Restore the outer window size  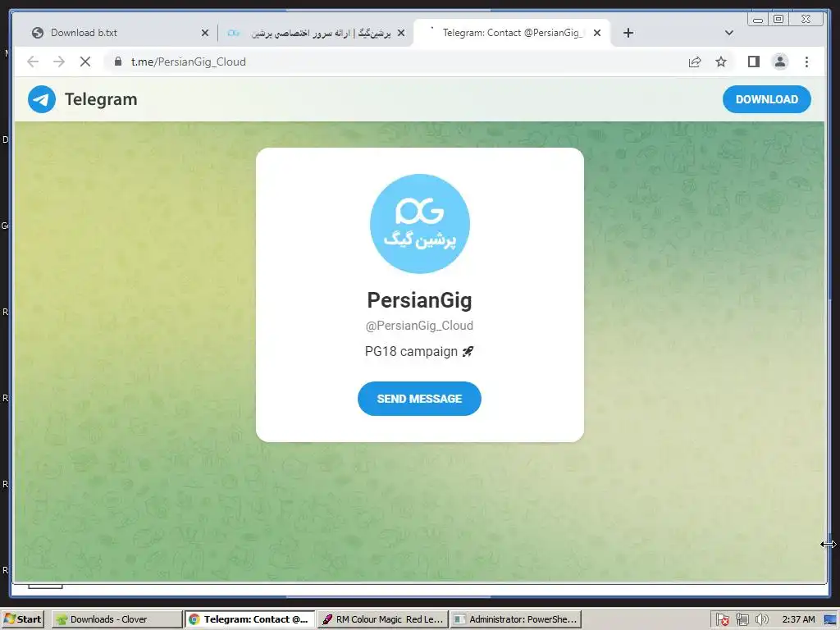point(778,20)
